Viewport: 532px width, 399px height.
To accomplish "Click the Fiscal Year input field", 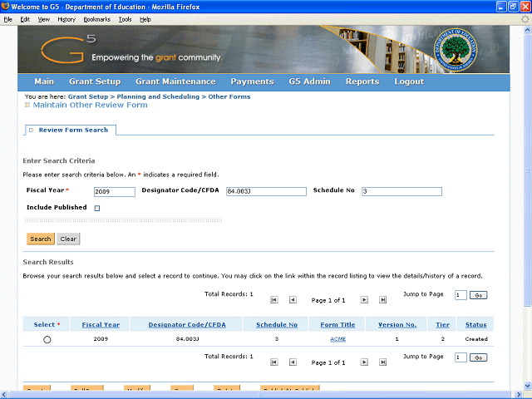I will (115, 192).
